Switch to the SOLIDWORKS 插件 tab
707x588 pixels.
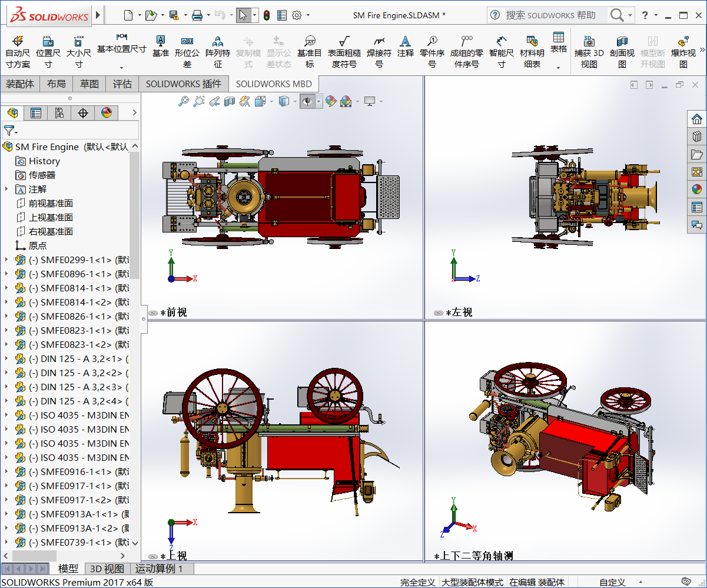point(184,84)
